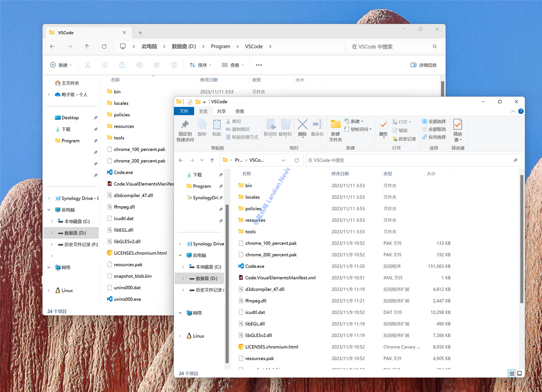Viewport: 542px width, 392px height.
Task: Open Desktop in back window sidebar
Action: [70, 118]
